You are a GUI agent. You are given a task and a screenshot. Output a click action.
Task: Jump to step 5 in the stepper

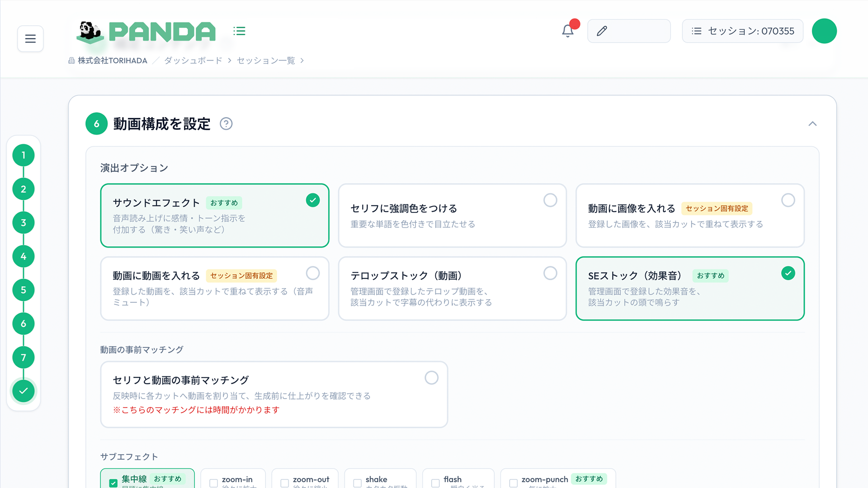click(x=24, y=290)
